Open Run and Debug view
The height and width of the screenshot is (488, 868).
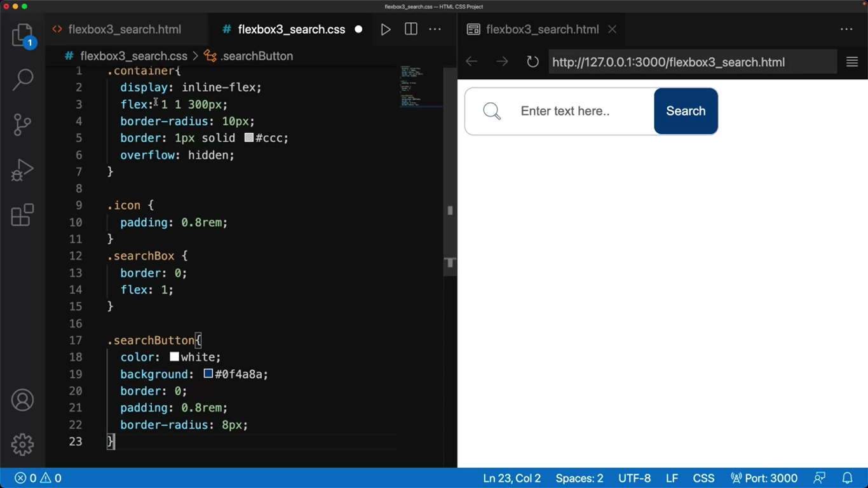(x=22, y=170)
